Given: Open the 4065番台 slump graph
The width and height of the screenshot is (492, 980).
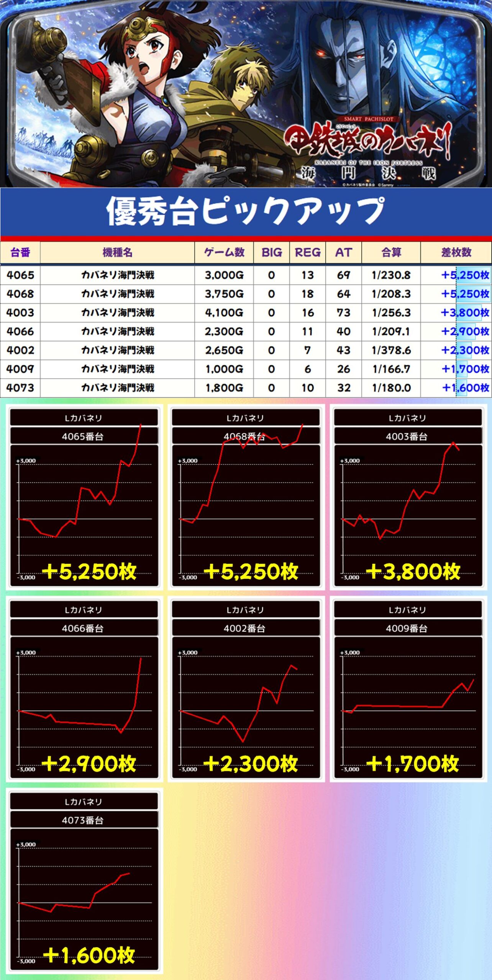Looking at the screenshot, I should 84,498.
